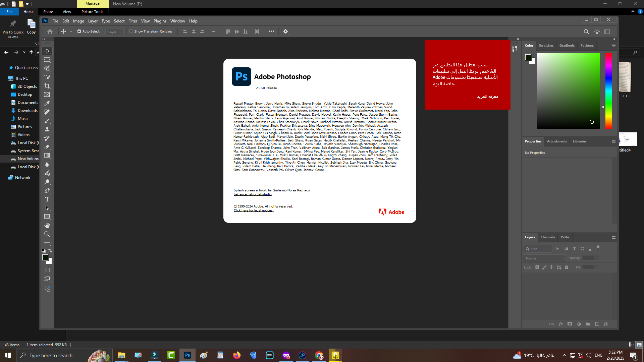Click the Windows taskbar search box
The image size is (644, 362).
65,355
